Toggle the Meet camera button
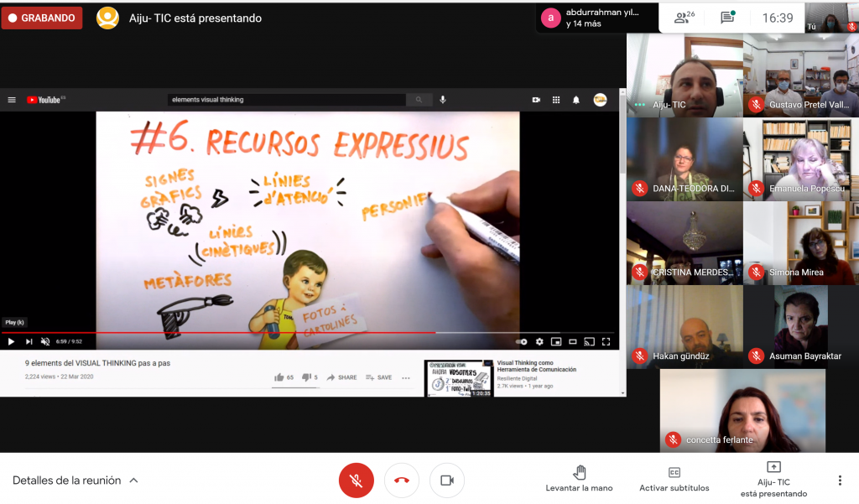This screenshot has width=859, height=504. point(447,481)
